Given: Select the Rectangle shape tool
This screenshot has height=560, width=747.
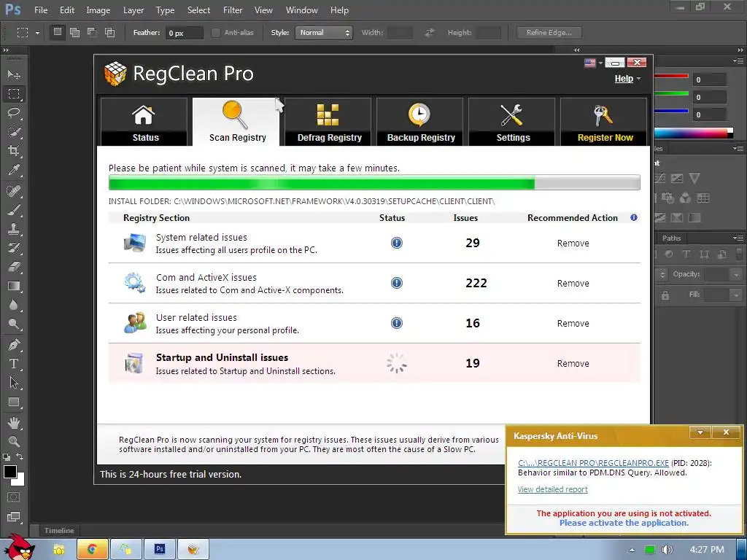Looking at the screenshot, I should (x=14, y=402).
